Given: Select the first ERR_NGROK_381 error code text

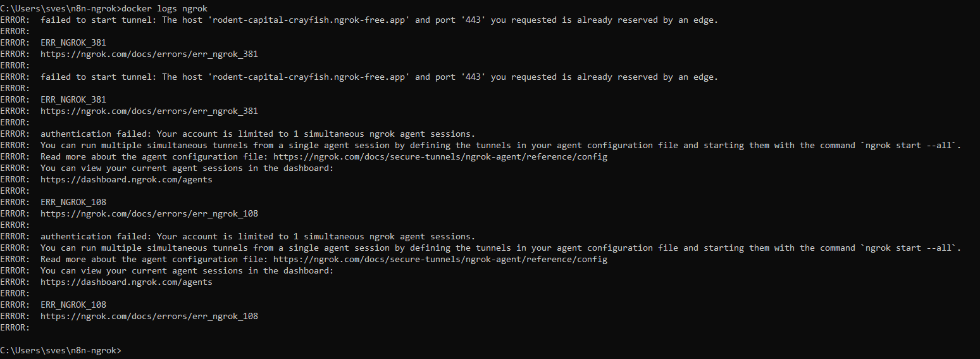Looking at the screenshot, I should coord(73,42).
